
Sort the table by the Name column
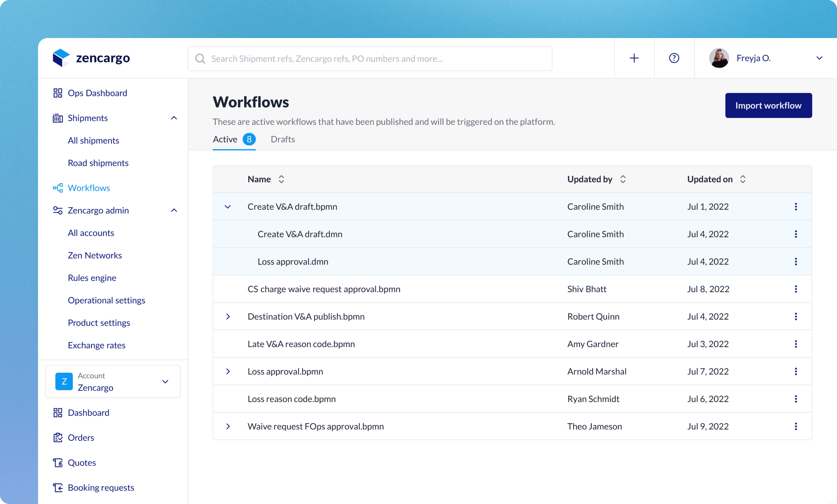[281, 179]
